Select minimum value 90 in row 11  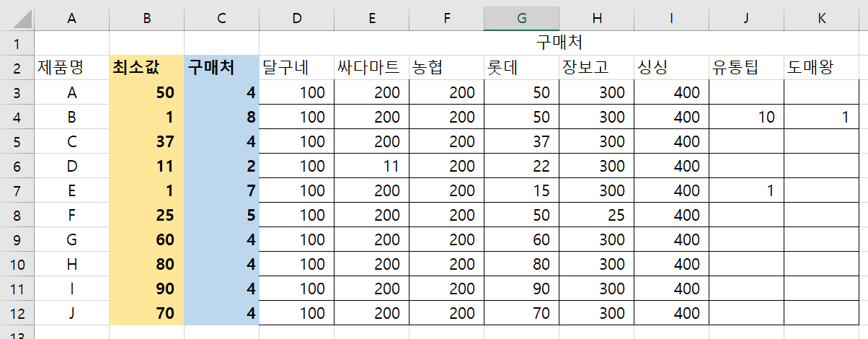coord(146,289)
